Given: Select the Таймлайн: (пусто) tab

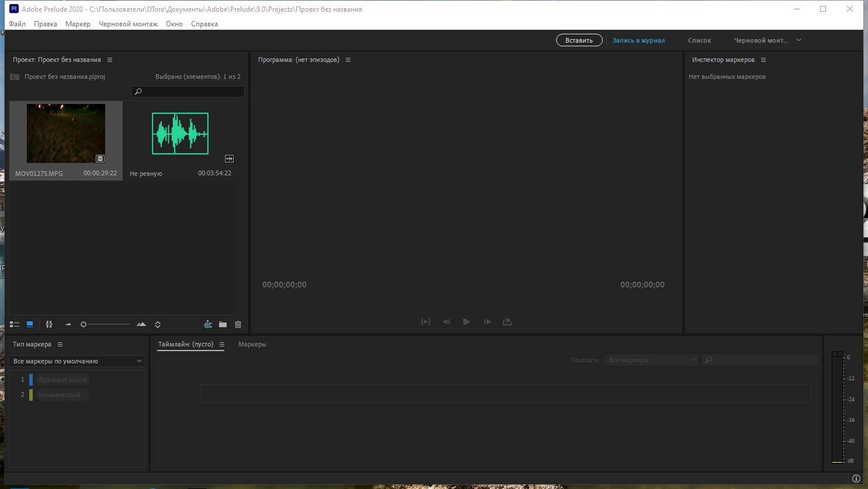Looking at the screenshot, I should (x=186, y=344).
